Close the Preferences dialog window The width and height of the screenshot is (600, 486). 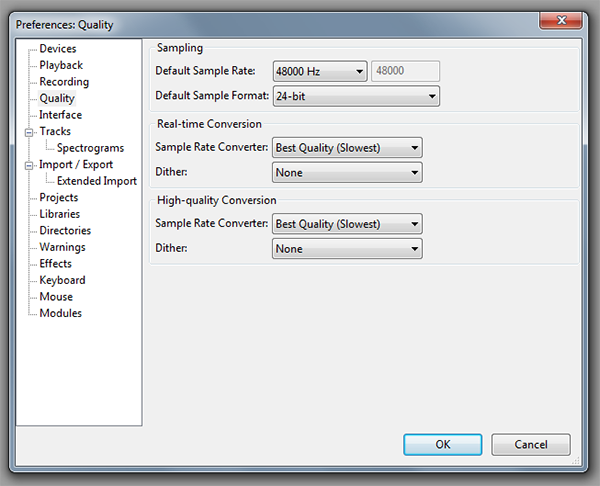(563, 20)
